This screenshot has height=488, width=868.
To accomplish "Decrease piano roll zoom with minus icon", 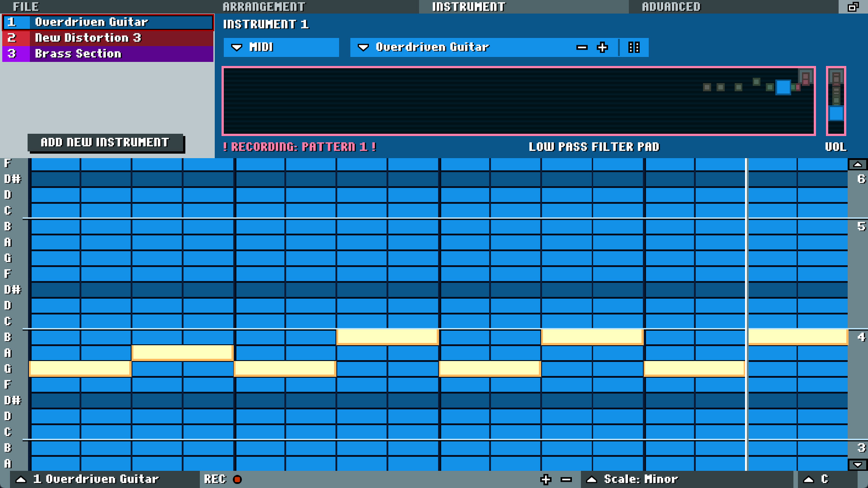I will tap(566, 479).
